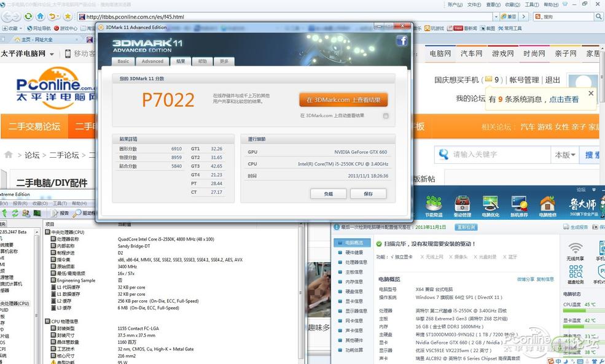Open the dropdown next to undo icon
Image resolution: width=605 pixels, height=364 pixels.
tap(58, 17)
